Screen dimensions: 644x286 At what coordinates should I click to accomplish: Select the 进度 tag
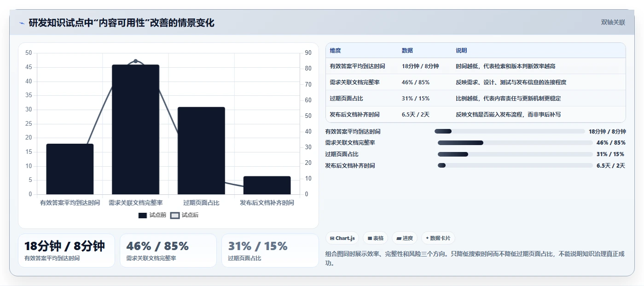click(x=405, y=238)
